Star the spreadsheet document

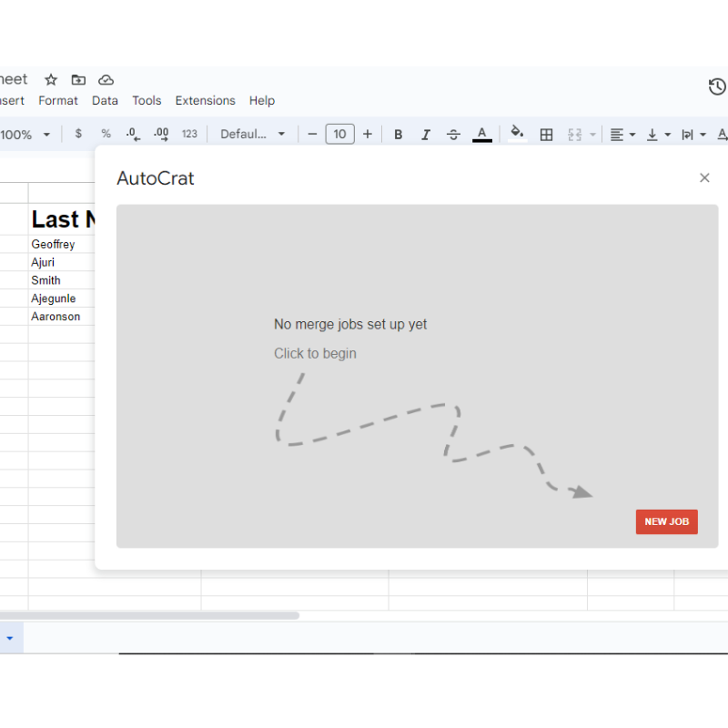coord(51,80)
